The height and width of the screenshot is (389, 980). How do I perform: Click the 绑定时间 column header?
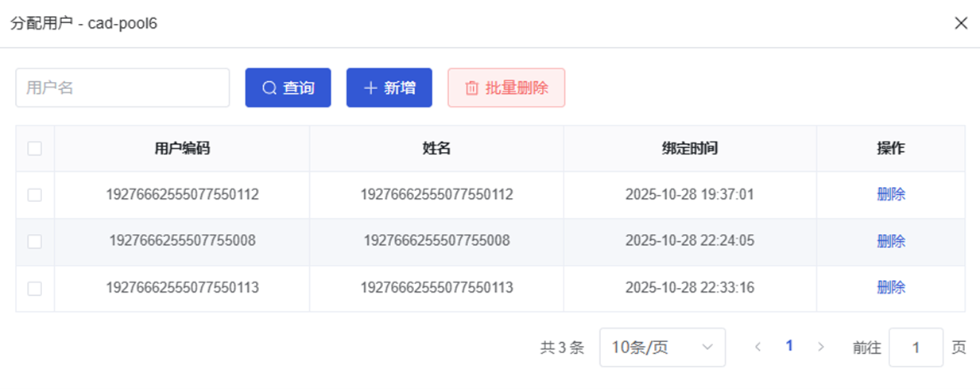pos(690,148)
